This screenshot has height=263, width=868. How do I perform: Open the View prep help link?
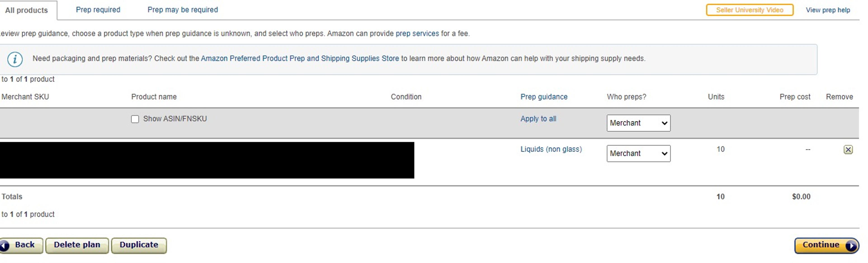[x=828, y=10]
